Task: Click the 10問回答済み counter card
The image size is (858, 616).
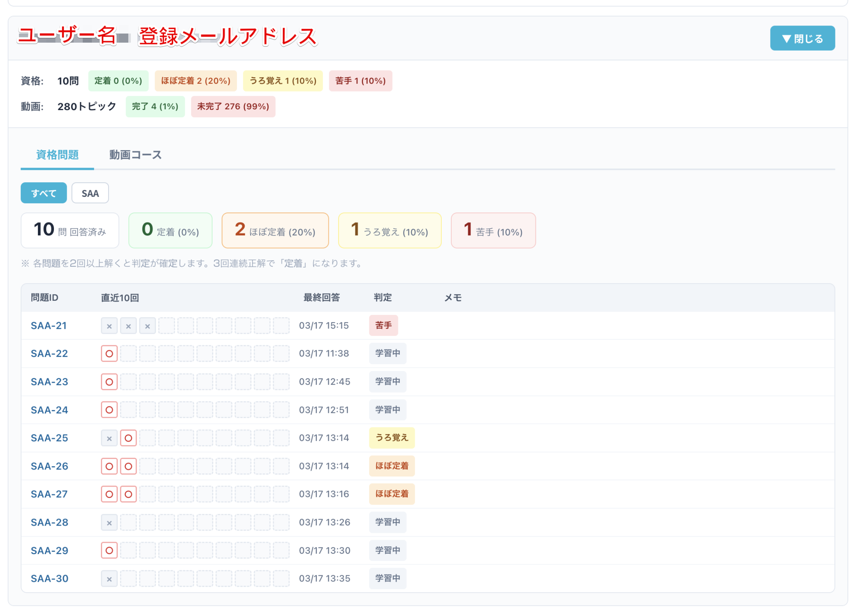Action: 70,230
